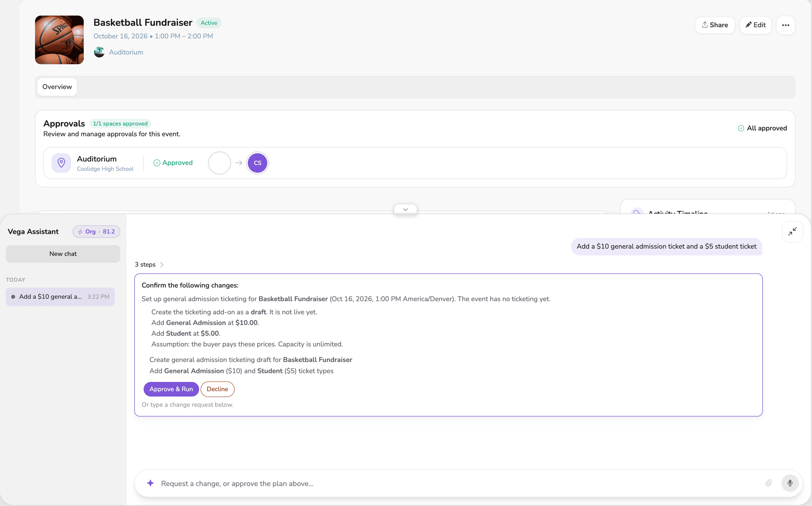Open the Auditorium link under the event date

coord(126,52)
